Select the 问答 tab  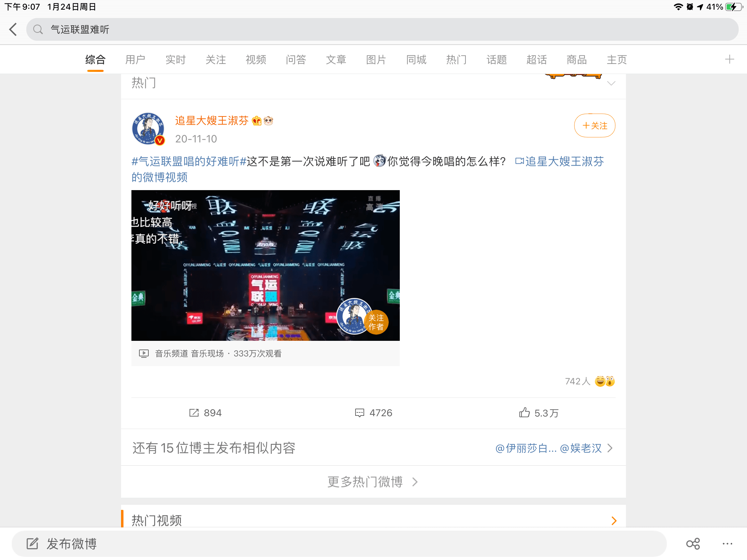(296, 59)
